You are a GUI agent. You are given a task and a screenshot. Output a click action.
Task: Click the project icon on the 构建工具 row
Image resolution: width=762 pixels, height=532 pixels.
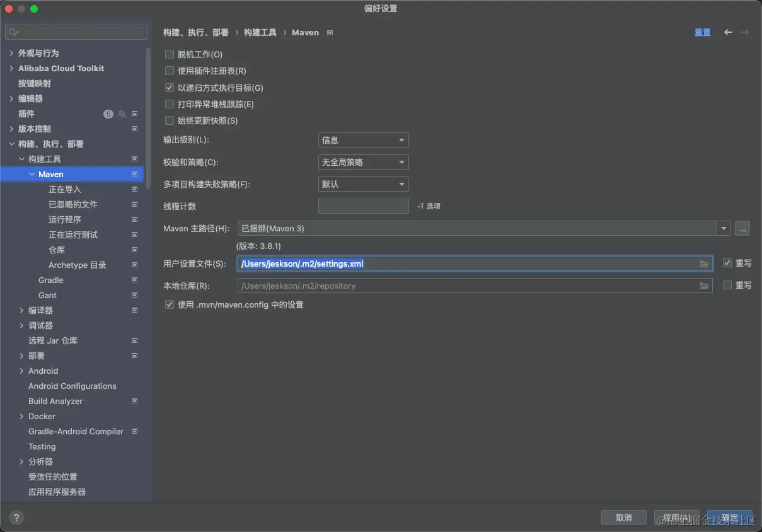[x=134, y=159]
